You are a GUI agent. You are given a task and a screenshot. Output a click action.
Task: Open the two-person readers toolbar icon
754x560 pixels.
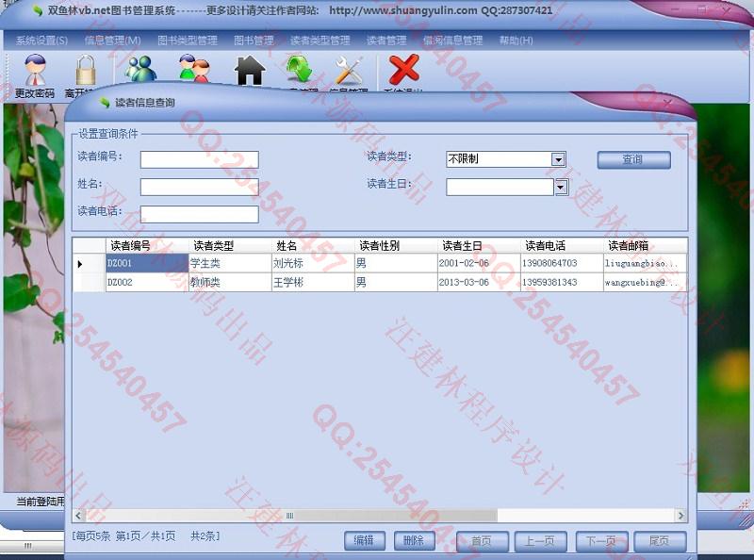[x=194, y=68]
